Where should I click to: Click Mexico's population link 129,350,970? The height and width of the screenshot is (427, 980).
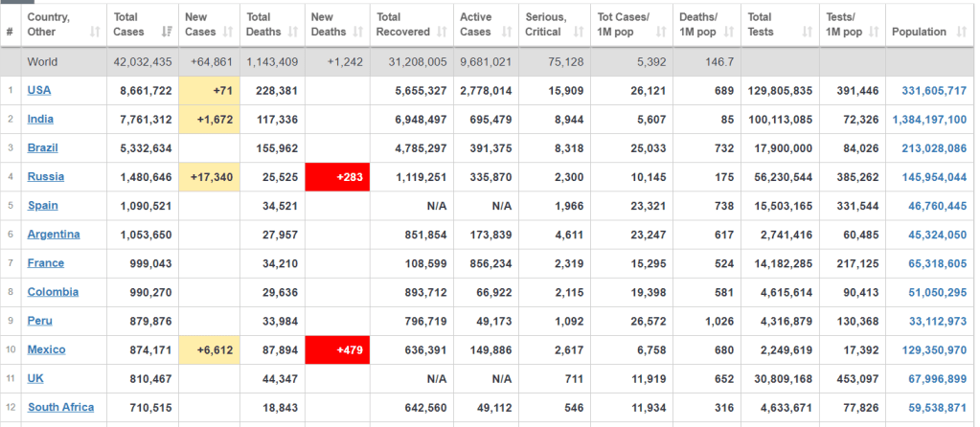[x=934, y=349]
